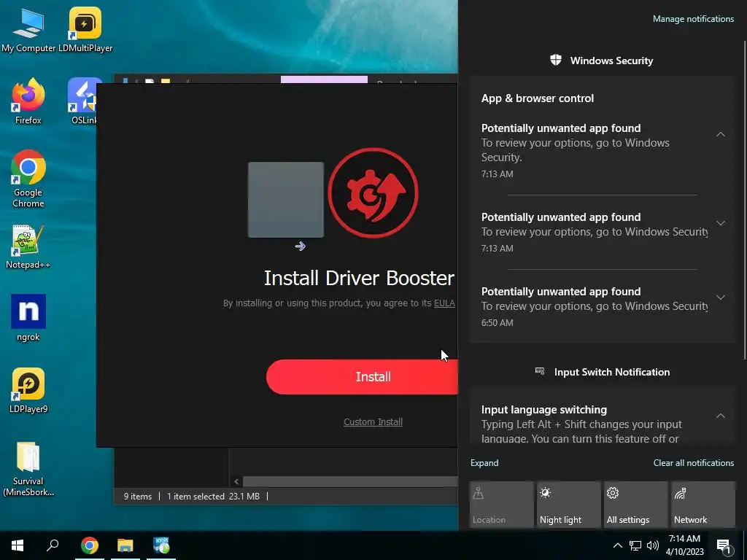Open the Custom Install link
747x560 pixels.
click(x=373, y=422)
